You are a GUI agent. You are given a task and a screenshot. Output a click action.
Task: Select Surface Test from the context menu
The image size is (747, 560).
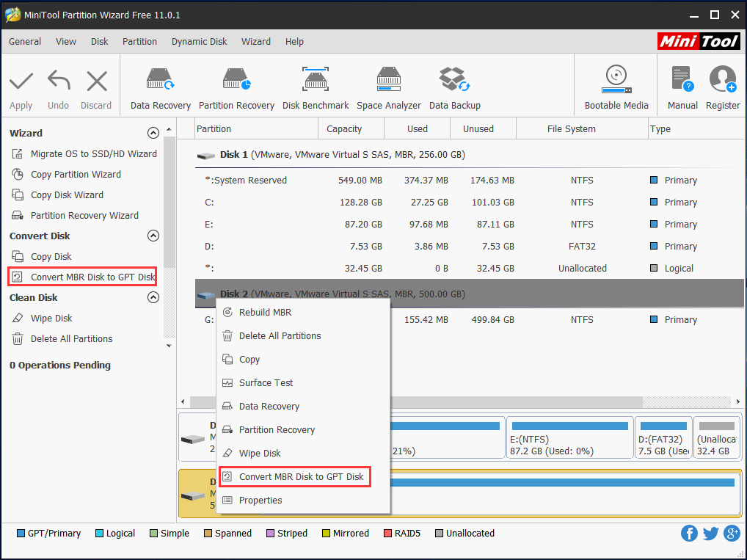pyautogui.click(x=268, y=382)
